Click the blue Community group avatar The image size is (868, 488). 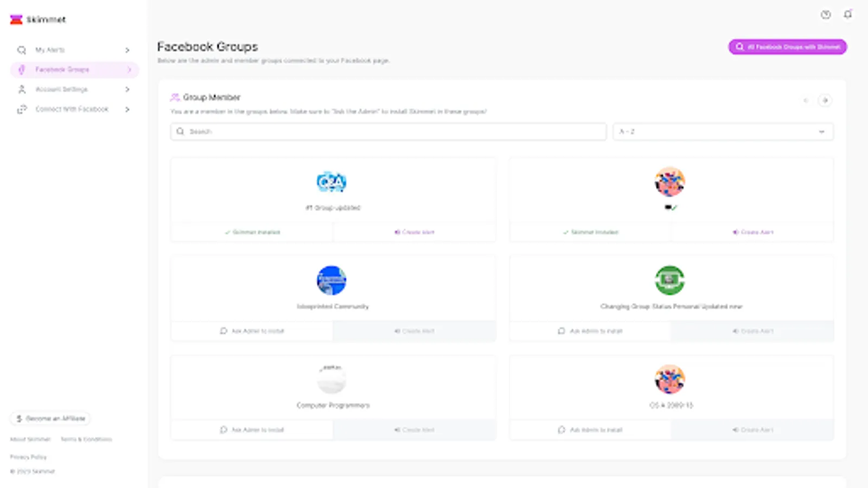331,280
